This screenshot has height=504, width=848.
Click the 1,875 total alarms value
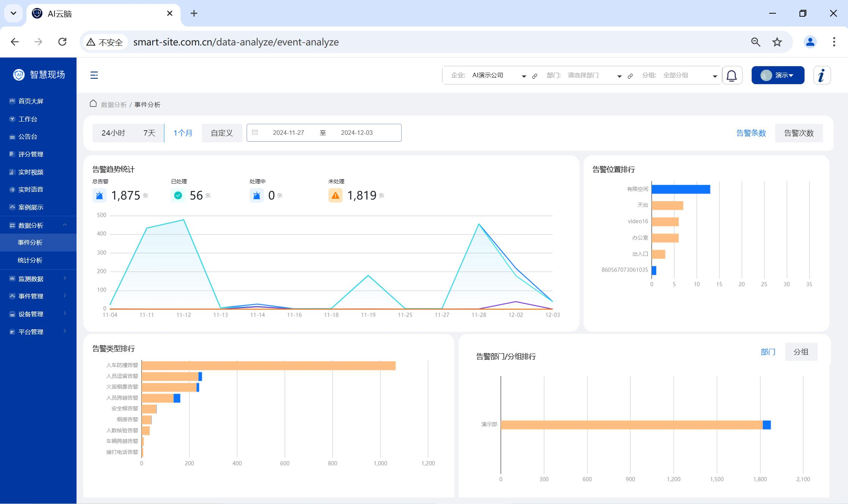click(126, 195)
